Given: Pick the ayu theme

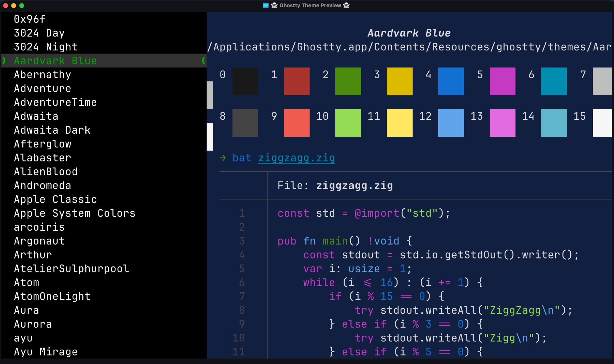Looking at the screenshot, I should point(23,338).
